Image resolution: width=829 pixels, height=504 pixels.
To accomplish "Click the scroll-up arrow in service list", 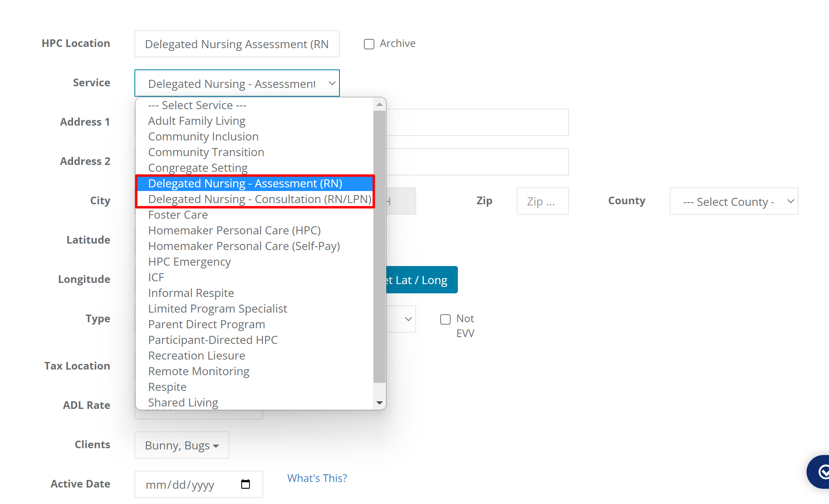I will [380, 104].
